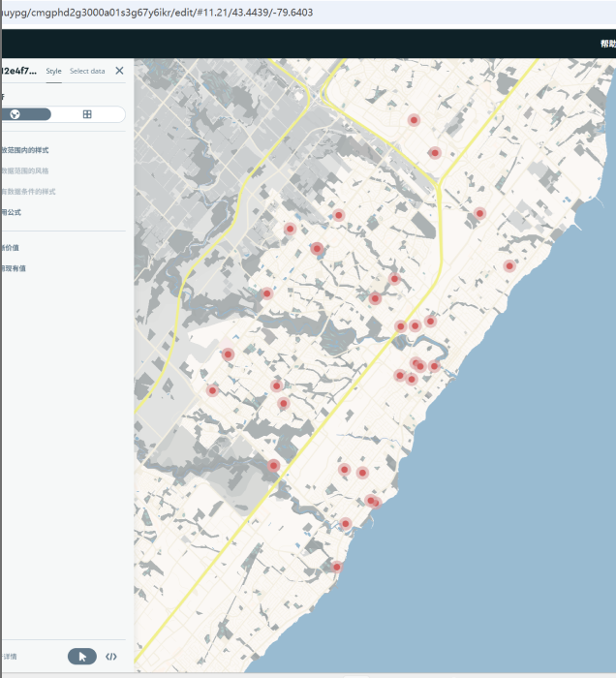Open the code editor brackets icon

[x=111, y=657]
